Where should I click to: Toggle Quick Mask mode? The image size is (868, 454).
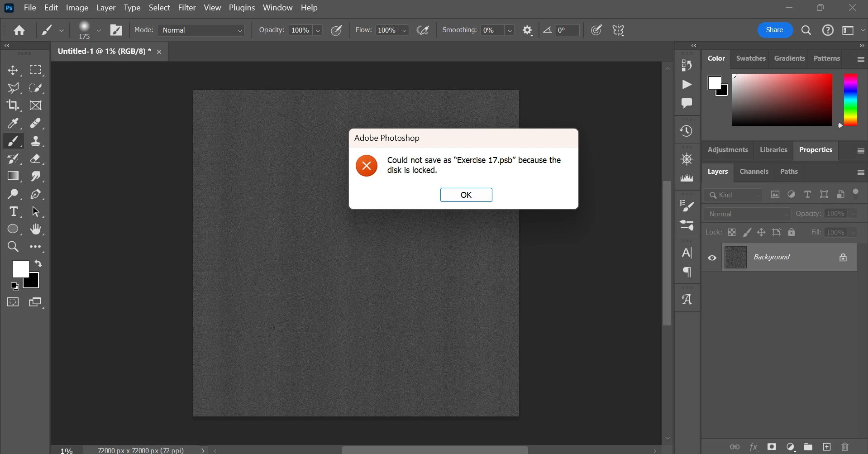pos(13,302)
